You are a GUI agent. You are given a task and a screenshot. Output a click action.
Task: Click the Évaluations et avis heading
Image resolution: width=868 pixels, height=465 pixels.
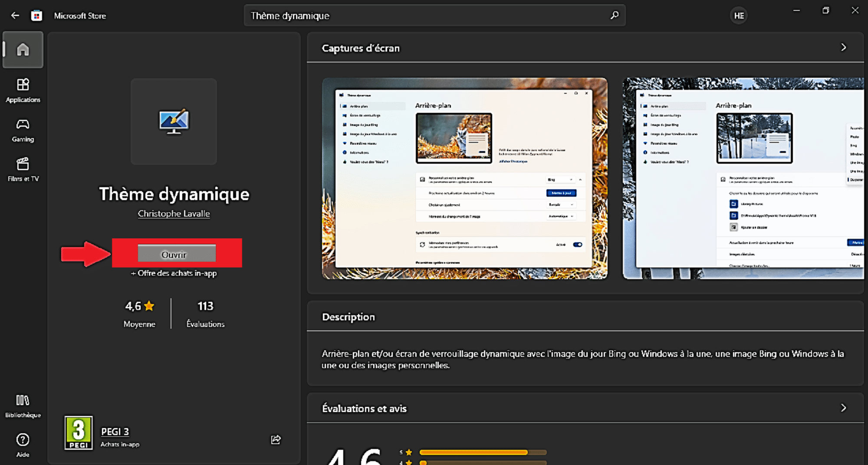click(364, 409)
